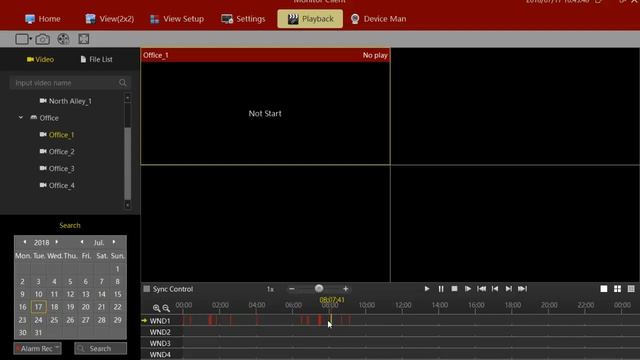Select the WND4 timeline row label
The width and height of the screenshot is (640, 360).
click(x=160, y=355)
